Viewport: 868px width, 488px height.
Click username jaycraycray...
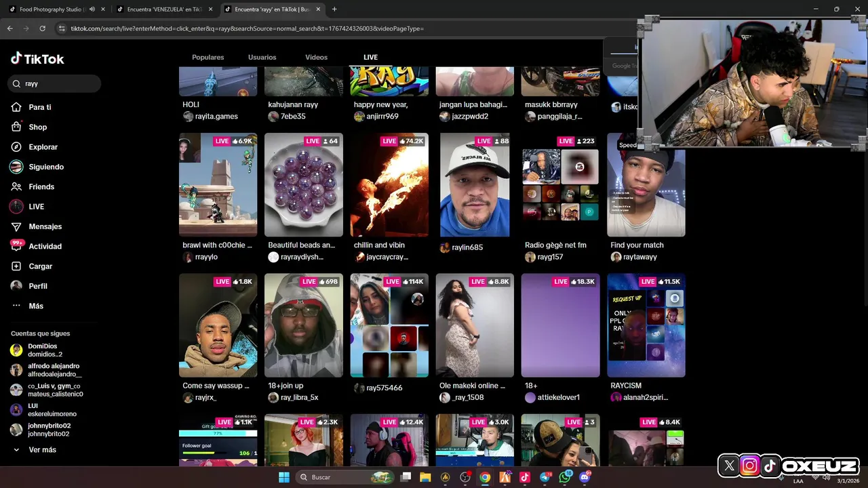click(x=387, y=257)
